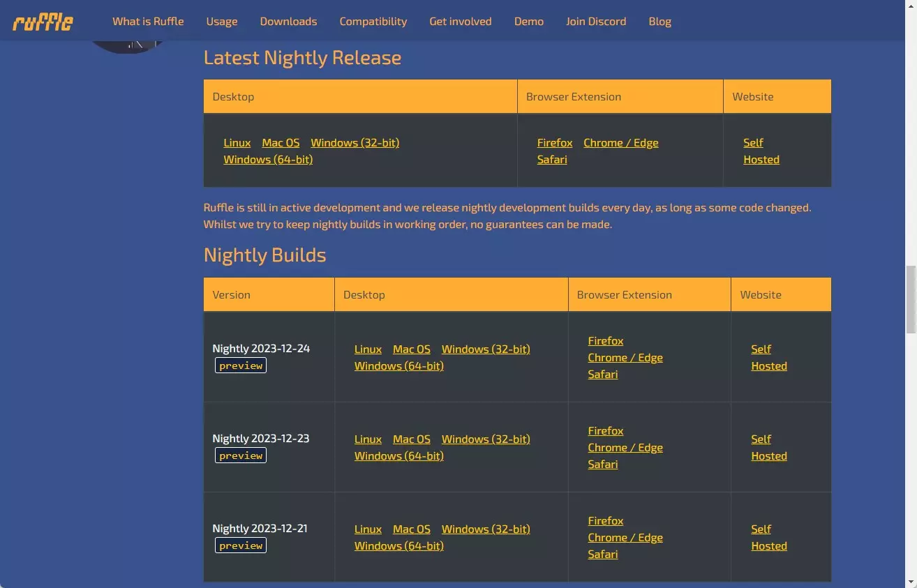This screenshot has width=917, height=588.
Task: Open latest nightly release Safari extension
Action: pos(552,159)
